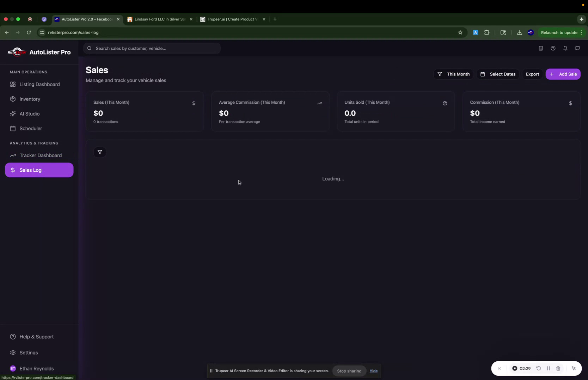Open the Chrome menu beside Relaunch to update
This screenshot has height=380, width=588.
click(582, 32)
